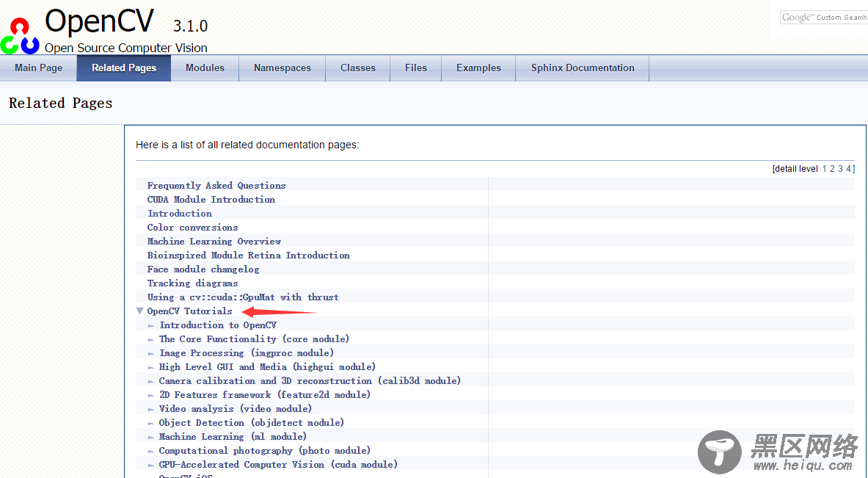Open Video analysis (video module)
This screenshot has height=478, width=868.
click(x=236, y=409)
